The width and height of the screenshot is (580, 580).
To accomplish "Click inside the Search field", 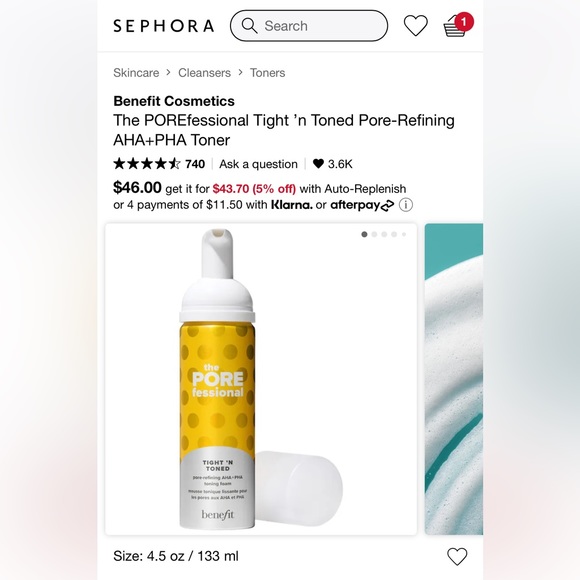I will pos(309,26).
